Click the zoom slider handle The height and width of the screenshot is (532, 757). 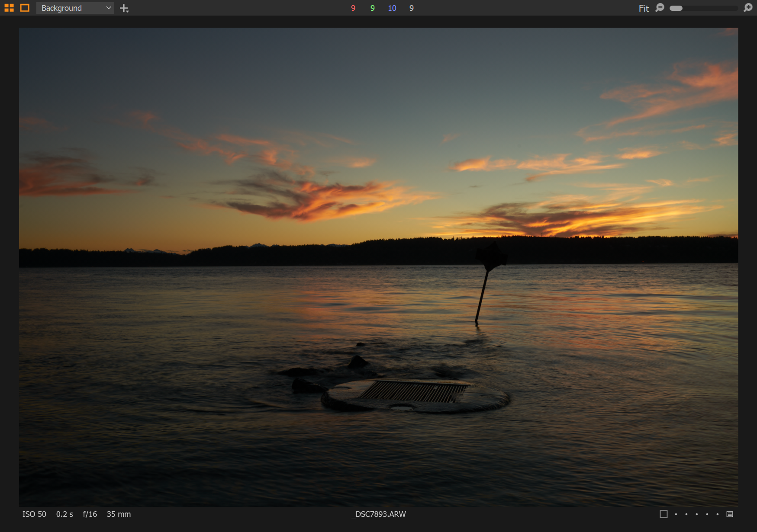click(676, 8)
